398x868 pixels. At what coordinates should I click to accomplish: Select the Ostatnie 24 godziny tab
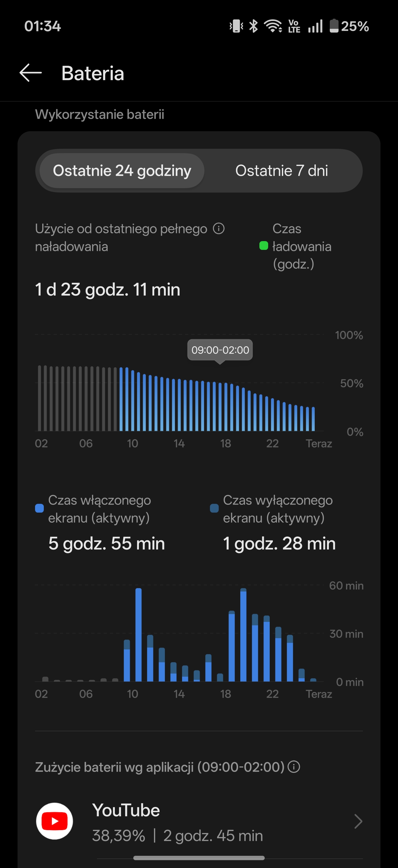click(x=122, y=170)
